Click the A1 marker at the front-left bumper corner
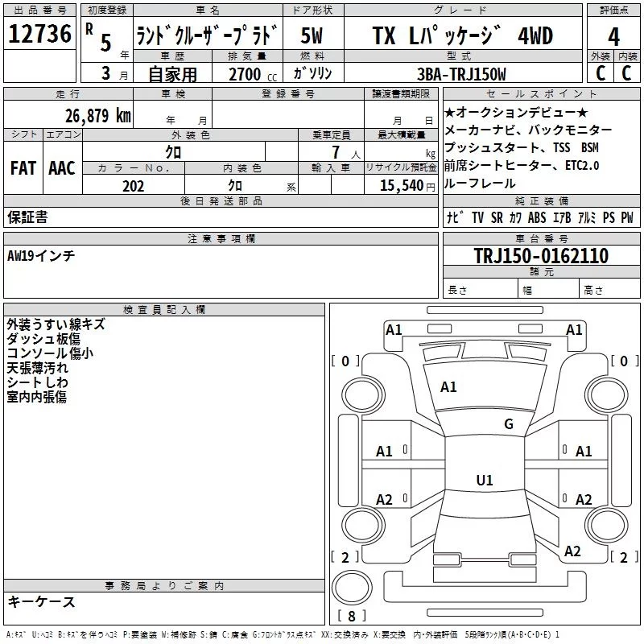 click(394, 329)
